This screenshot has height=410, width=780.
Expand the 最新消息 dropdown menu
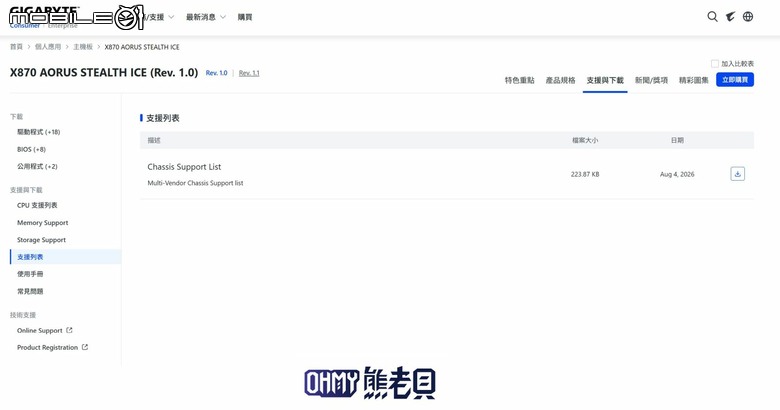205,17
